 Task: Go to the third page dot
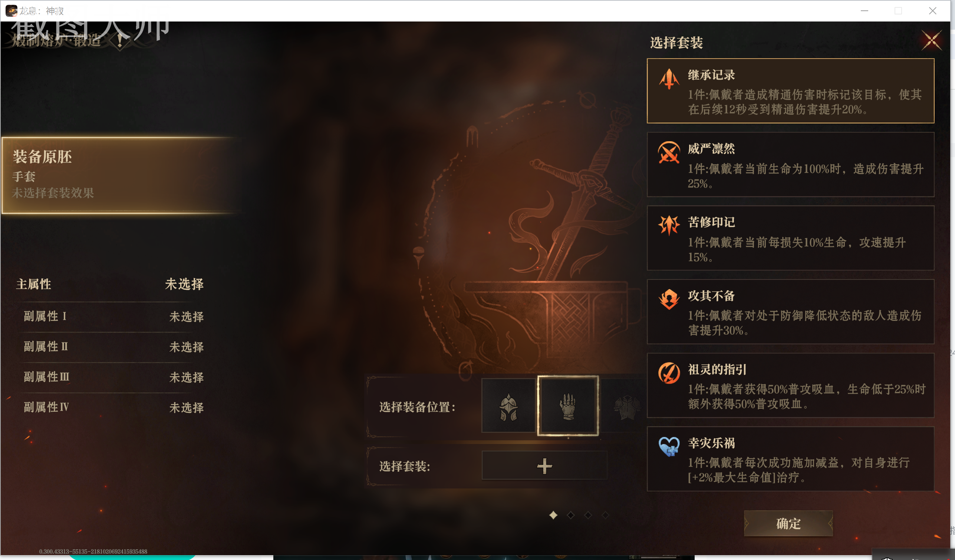[x=588, y=515]
